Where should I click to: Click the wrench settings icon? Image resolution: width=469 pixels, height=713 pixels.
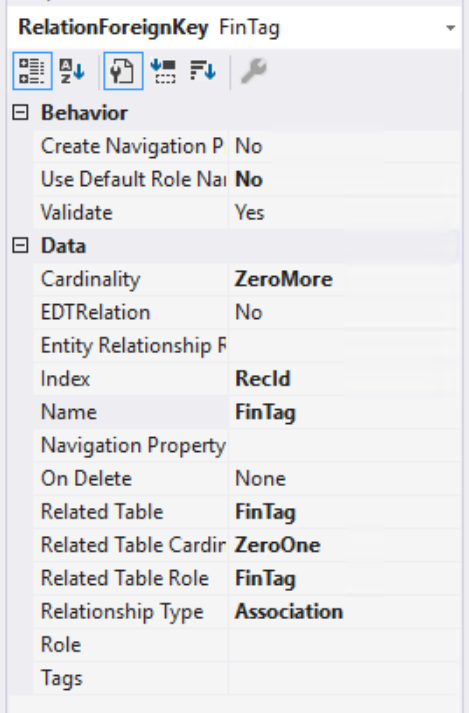253,71
